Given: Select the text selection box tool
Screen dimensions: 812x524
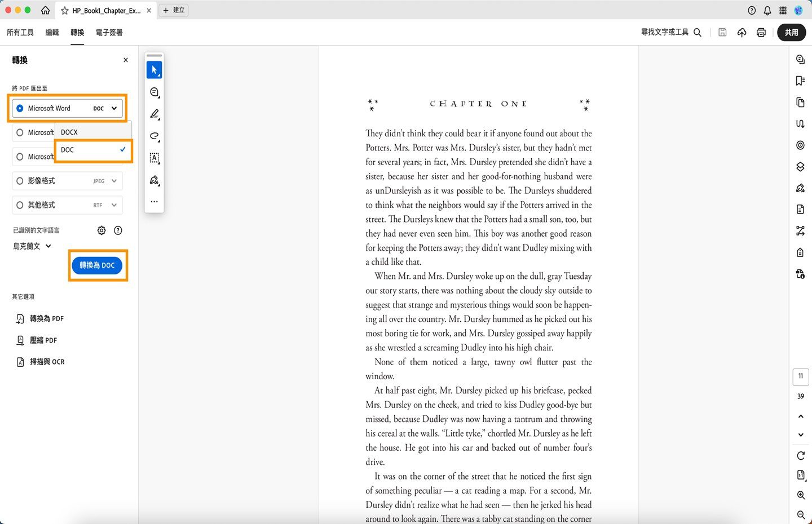Looking at the screenshot, I should (153, 158).
